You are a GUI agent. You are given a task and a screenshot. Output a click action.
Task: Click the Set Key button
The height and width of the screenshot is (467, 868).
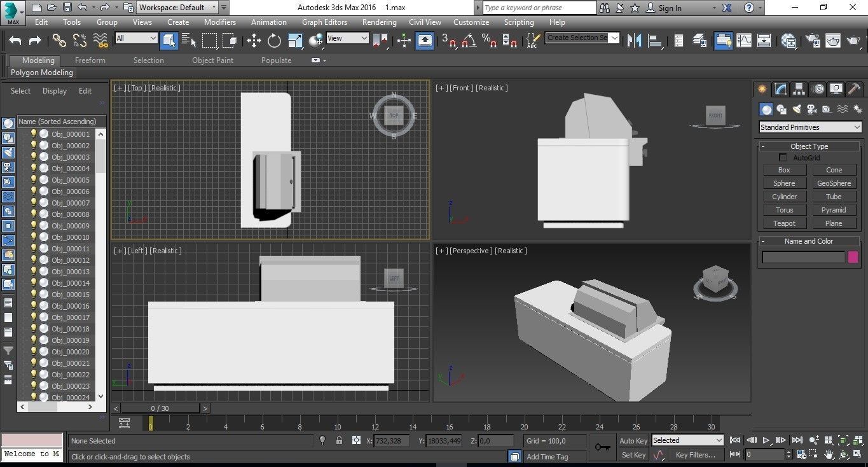click(x=633, y=455)
